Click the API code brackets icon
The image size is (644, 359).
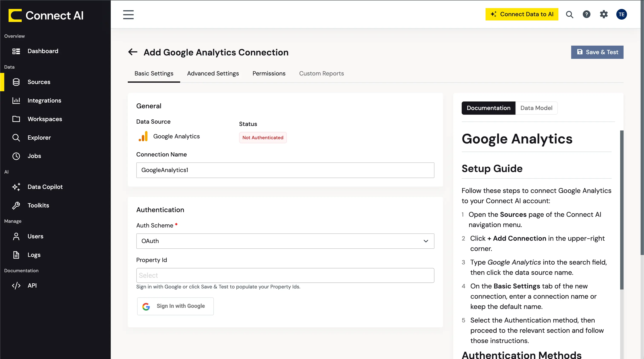(16, 286)
